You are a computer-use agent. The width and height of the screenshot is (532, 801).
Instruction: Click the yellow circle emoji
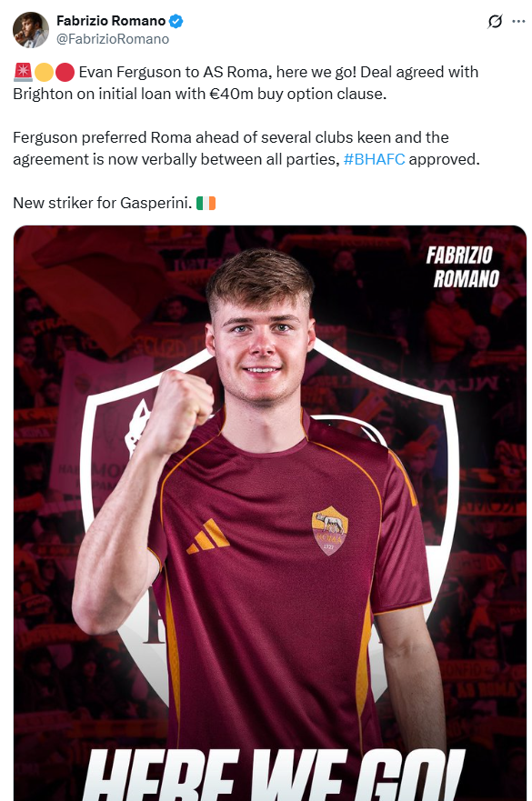point(44,73)
